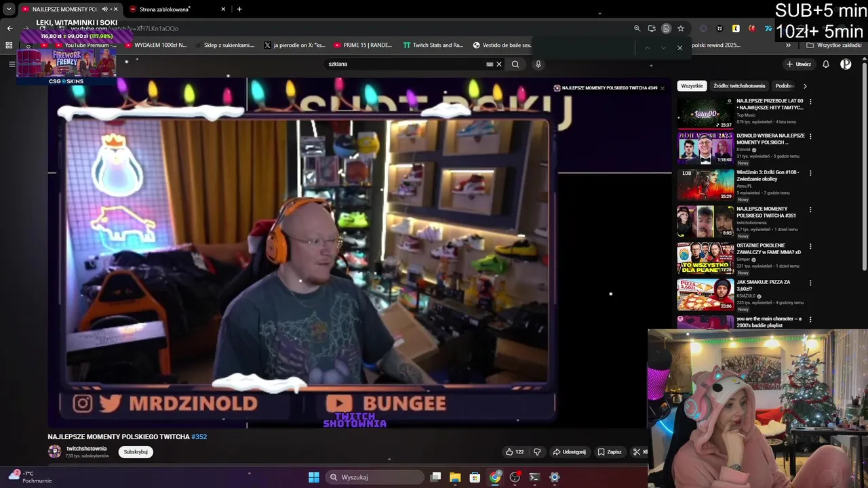Screen dimensions: 868x488
Task: Open the 'Lata 00' video thumbnail
Action: point(705,113)
